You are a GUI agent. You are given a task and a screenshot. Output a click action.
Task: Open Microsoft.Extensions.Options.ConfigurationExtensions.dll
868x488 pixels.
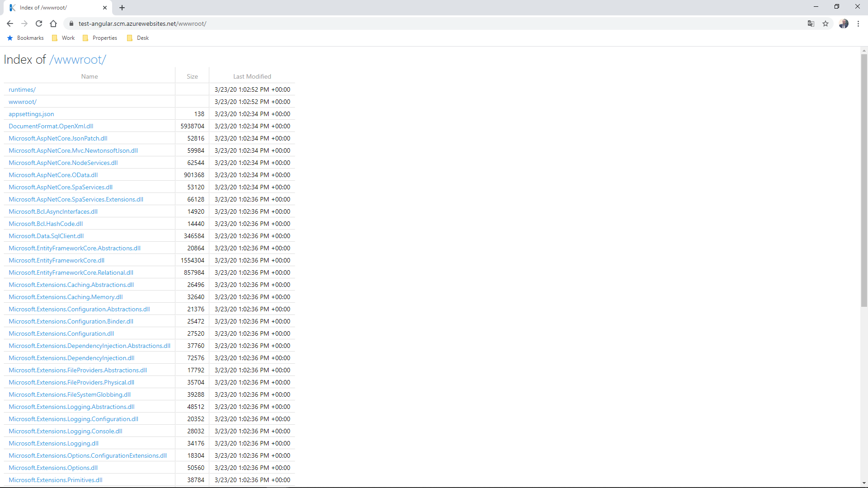click(x=88, y=455)
